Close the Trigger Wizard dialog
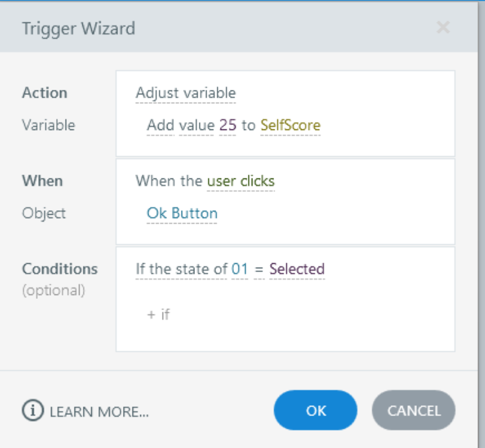 pos(443,27)
